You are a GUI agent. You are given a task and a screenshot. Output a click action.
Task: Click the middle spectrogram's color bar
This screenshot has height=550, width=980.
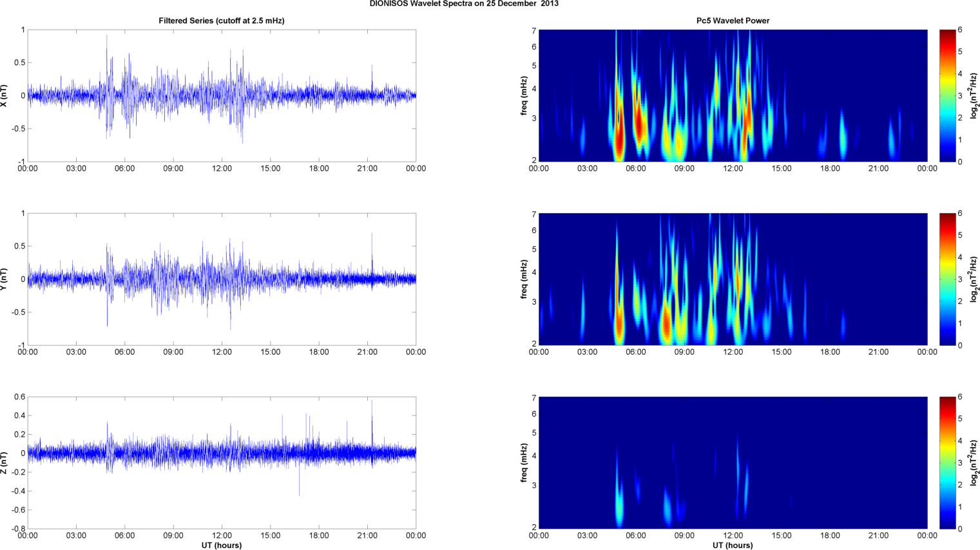pos(947,279)
